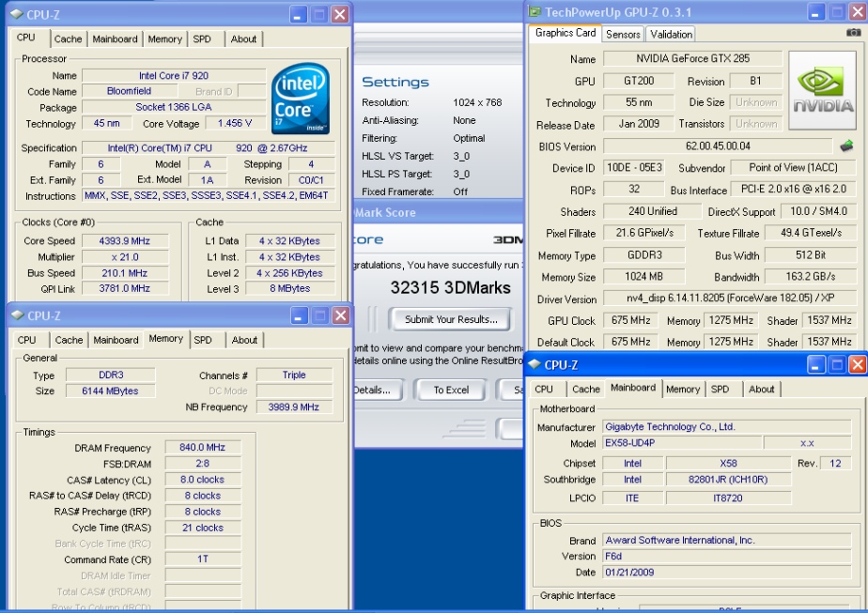Click the Driver Version ForceWare 182.05 value

click(730, 299)
